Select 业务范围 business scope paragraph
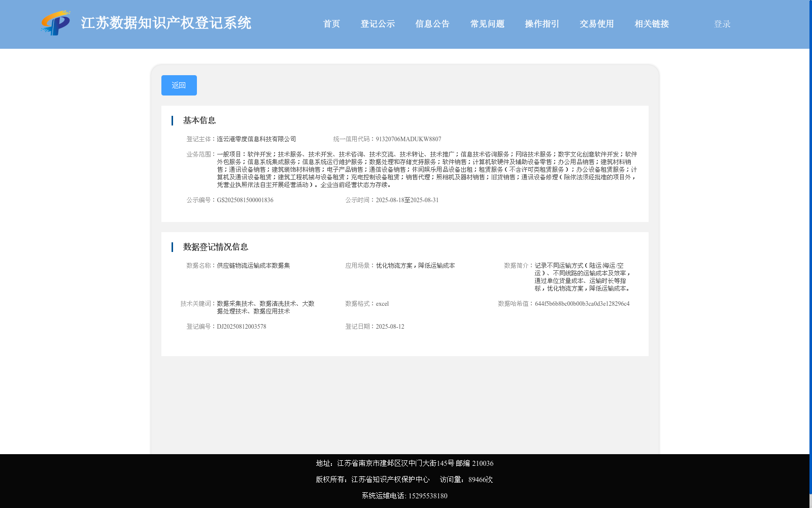The image size is (812, 508). (x=427, y=170)
